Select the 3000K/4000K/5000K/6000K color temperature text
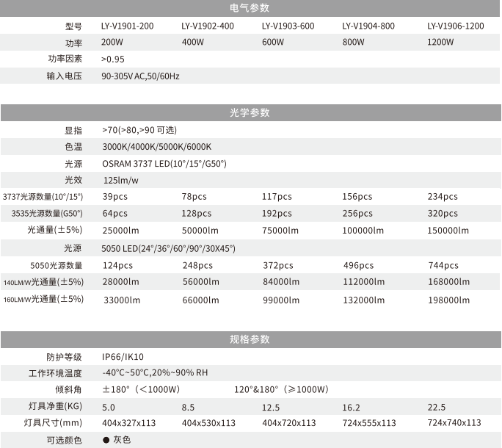Image resolution: width=502 pixels, height=448 pixels. pyautogui.click(x=156, y=146)
